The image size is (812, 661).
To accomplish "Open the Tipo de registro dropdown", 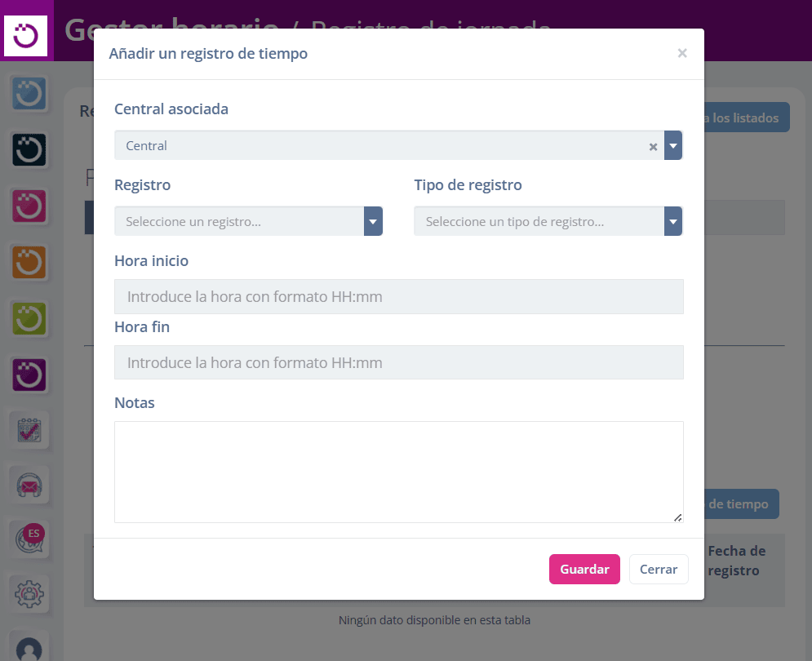I will coord(548,221).
